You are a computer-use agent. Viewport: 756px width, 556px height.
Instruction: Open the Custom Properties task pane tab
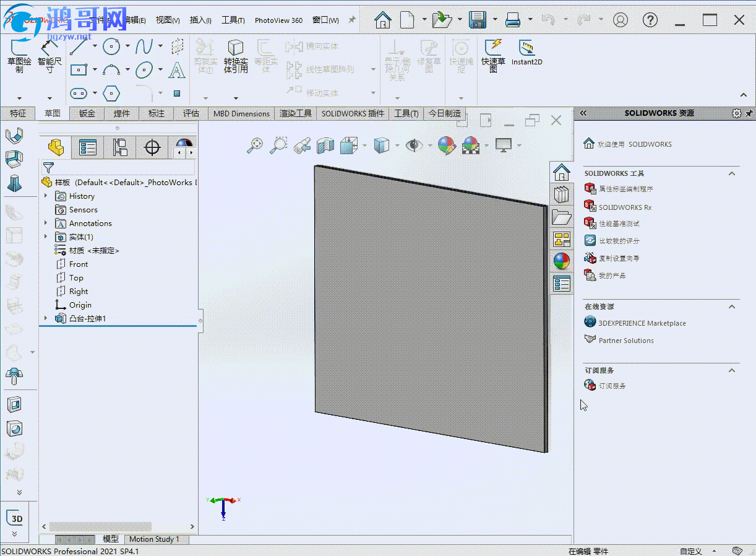click(561, 284)
